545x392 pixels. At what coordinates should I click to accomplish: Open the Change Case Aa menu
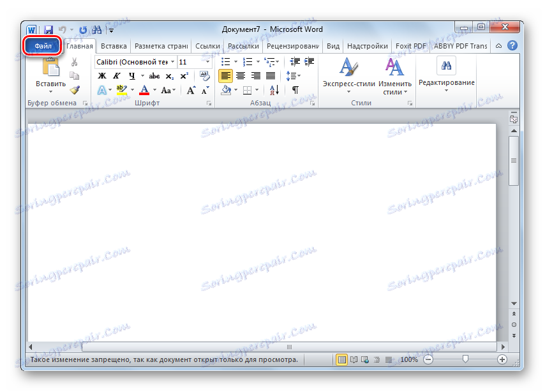tap(168, 91)
